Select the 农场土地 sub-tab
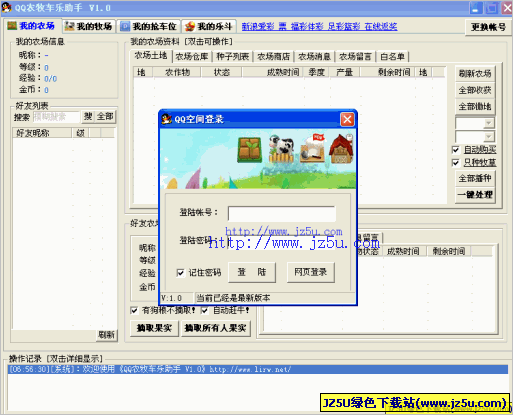 point(151,56)
